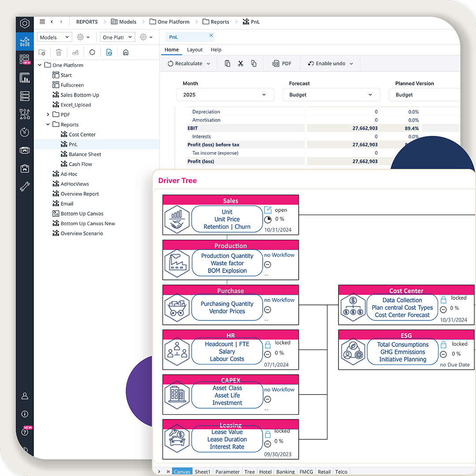The image size is (476, 476).
Task: Click the home icon above the tree
Action: click(126, 52)
